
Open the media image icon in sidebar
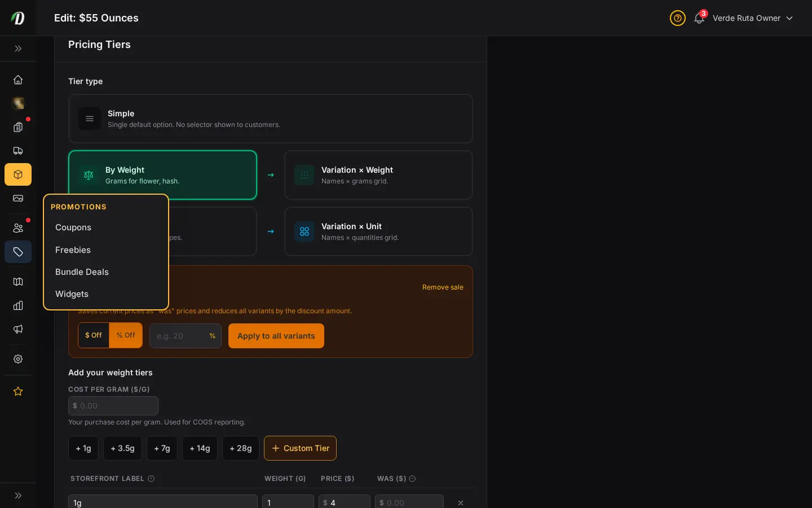click(18, 198)
